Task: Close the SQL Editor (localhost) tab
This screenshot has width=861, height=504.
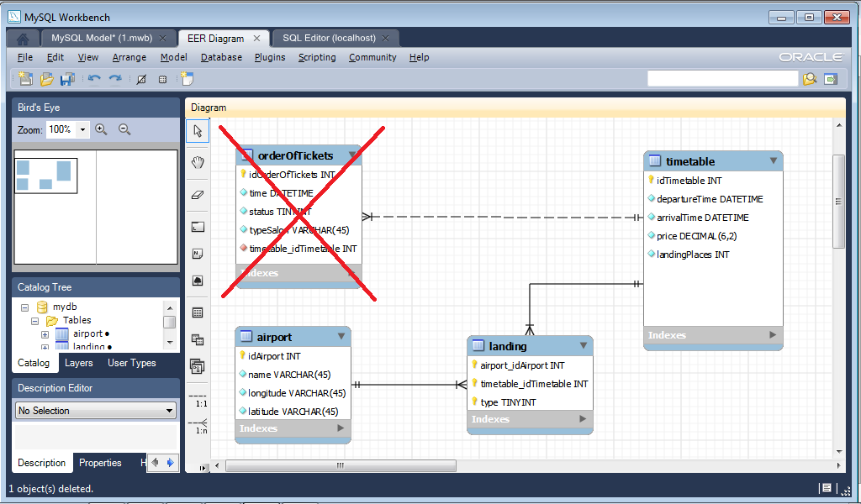Action: pyautogui.click(x=385, y=39)
